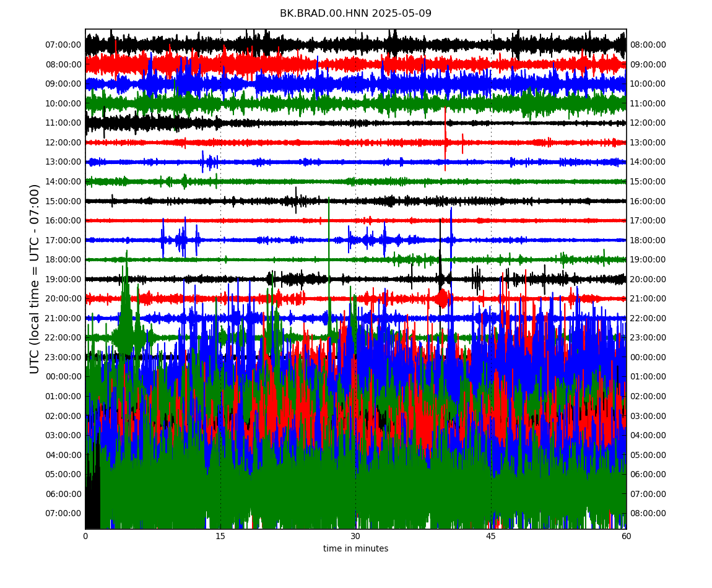Screen dimensions: 712x588
Task: Pick 22:00:00 on the right axis
Action: [x=648, y=318]
